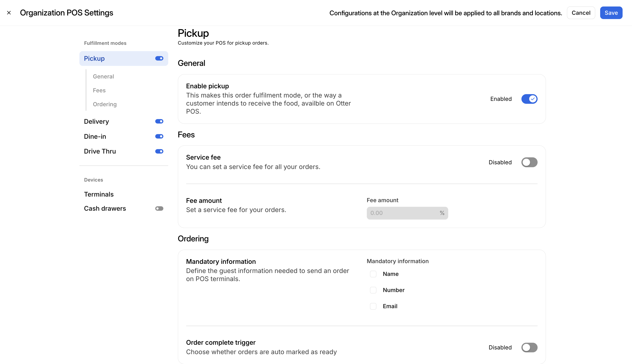The image size is (632, 364).
Task: Toggle off the Delivery switch in sidebar
Action: pyautogui.click(x=159, y=121)
